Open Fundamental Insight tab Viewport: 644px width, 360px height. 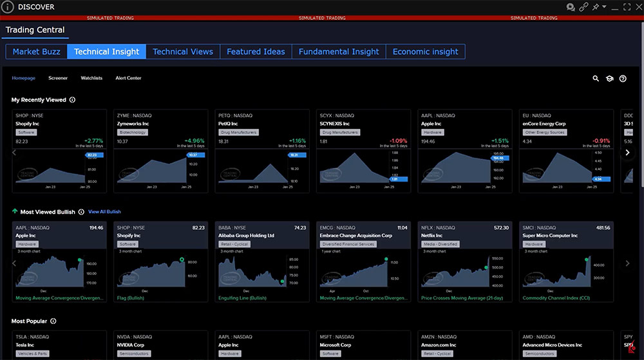point(339,52)
